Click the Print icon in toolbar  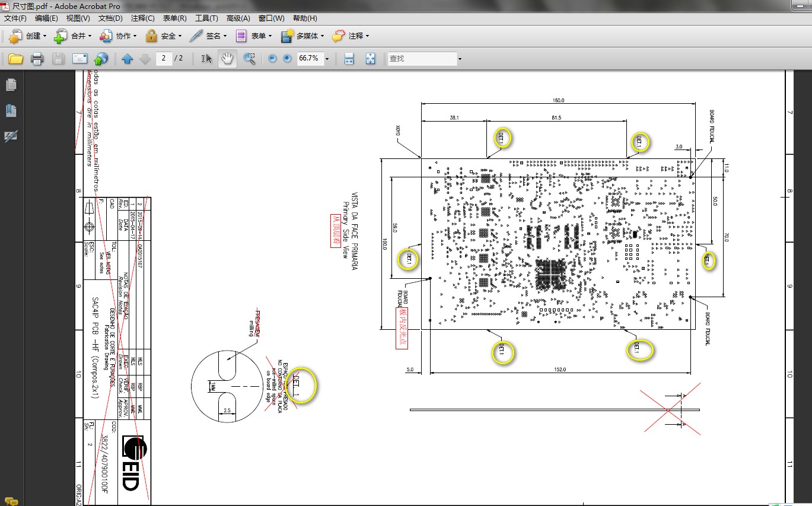click(x=37, y=59)
